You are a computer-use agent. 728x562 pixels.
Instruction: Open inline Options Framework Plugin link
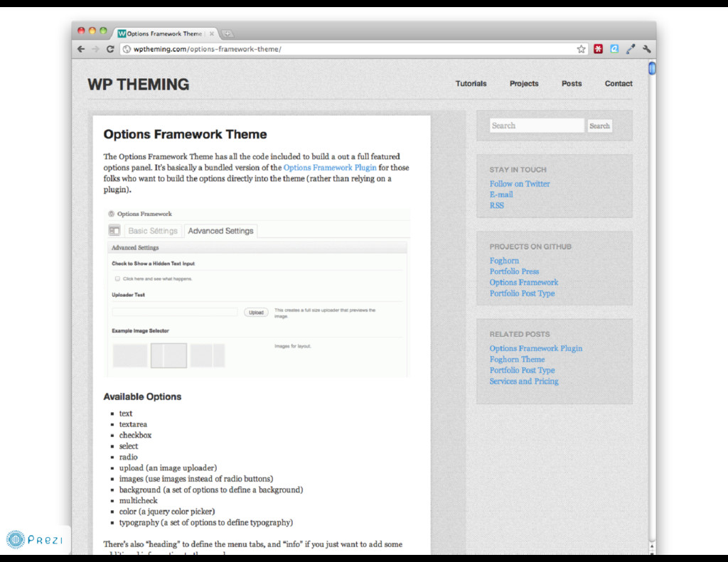point(330,168)
